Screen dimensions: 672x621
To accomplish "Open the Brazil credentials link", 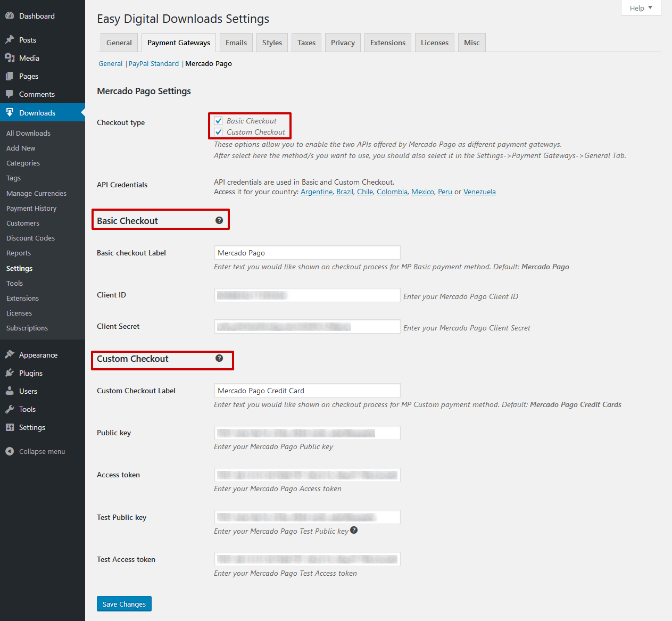I will point(345,192).
